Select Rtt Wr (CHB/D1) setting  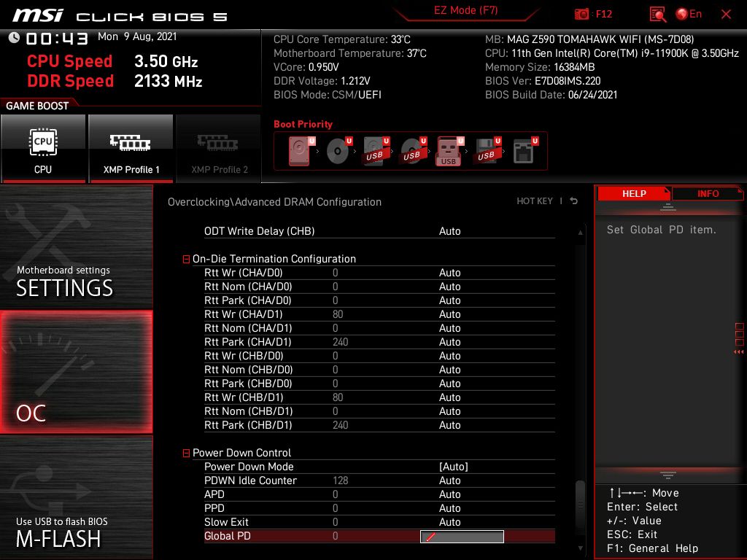pyautogui.click(x=379, y=397)
